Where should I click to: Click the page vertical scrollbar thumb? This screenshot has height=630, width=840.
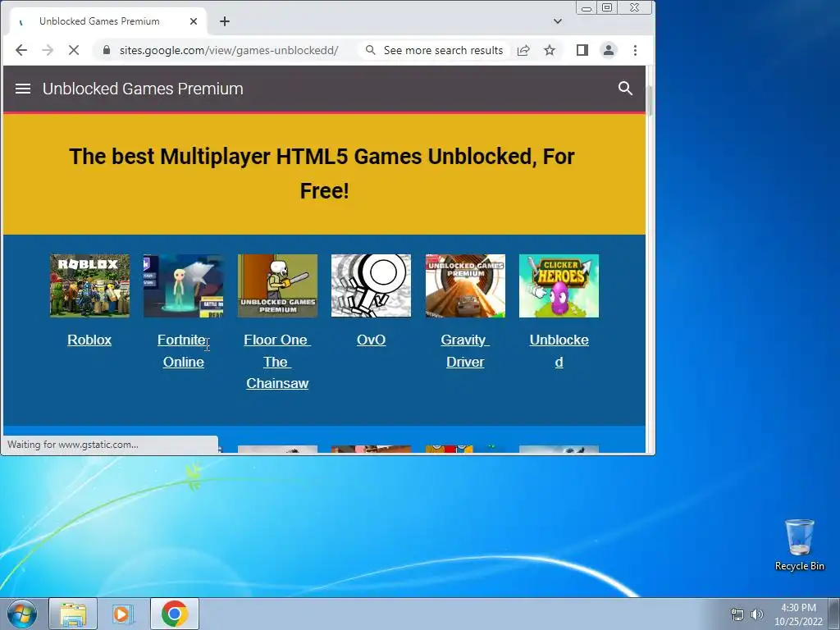650,101
